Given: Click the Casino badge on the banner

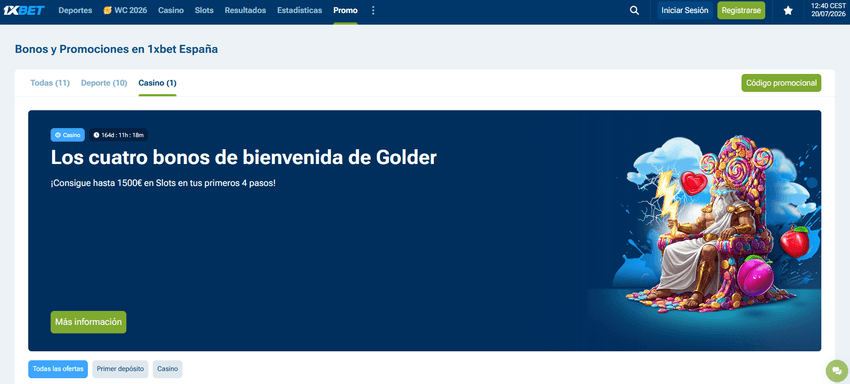Looking at the screenshot, I should click(x=68, y=135).
